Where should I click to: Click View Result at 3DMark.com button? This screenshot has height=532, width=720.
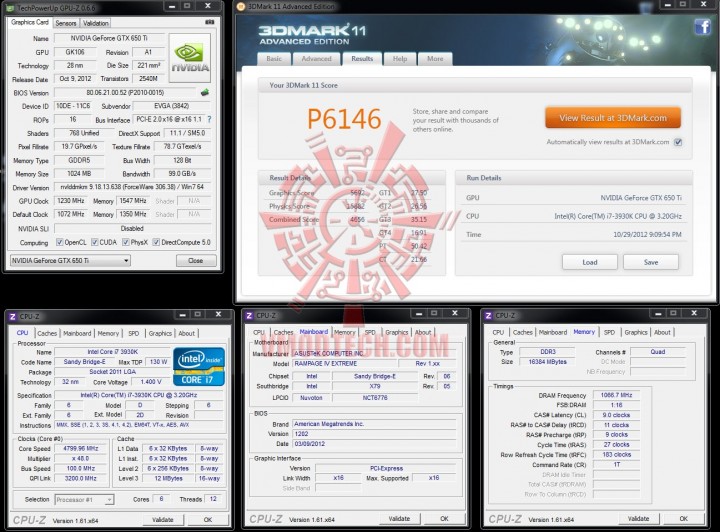613,118
